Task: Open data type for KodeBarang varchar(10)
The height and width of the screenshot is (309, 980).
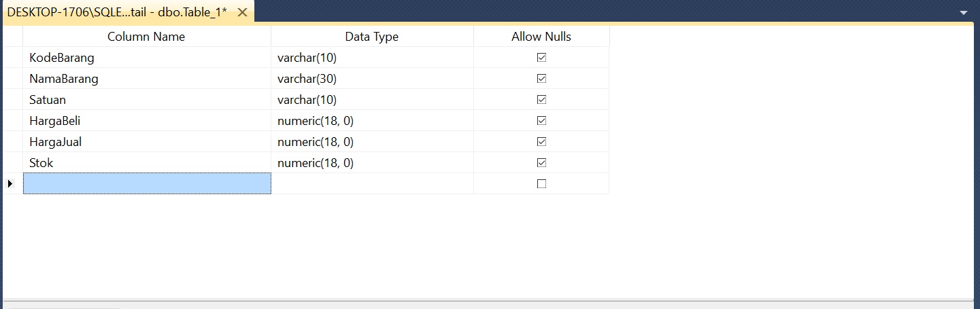Action: pos(372,58)
